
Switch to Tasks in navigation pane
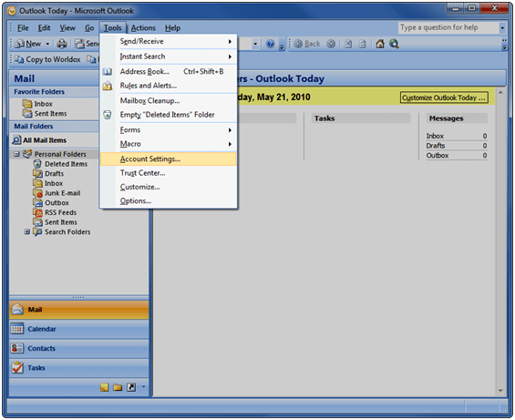click(x=78, y=368)
